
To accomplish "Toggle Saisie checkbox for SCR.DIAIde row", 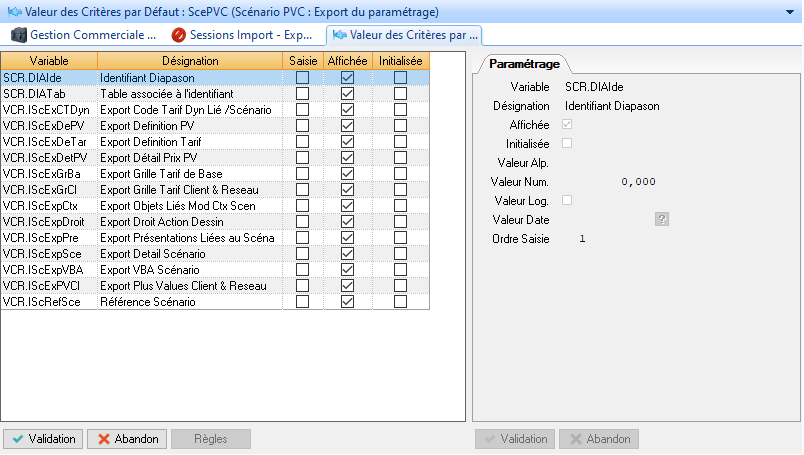I will point(302,77).
